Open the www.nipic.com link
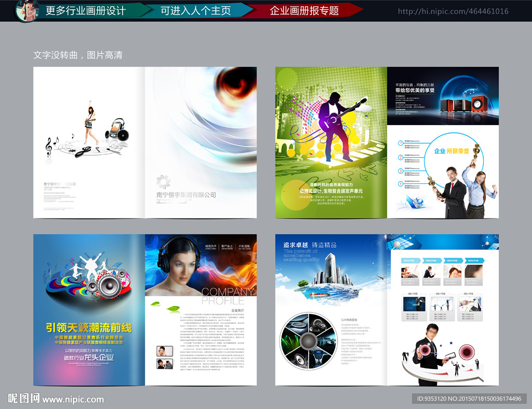The height and width of the screenshot is (409, 532). tap(73, 400)
